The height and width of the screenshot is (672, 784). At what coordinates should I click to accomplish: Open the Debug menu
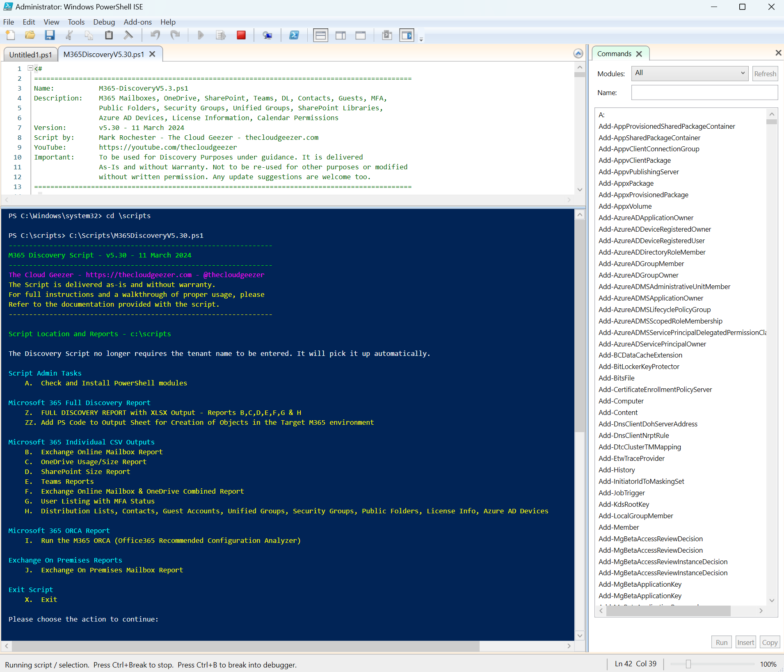pos(104,22)
